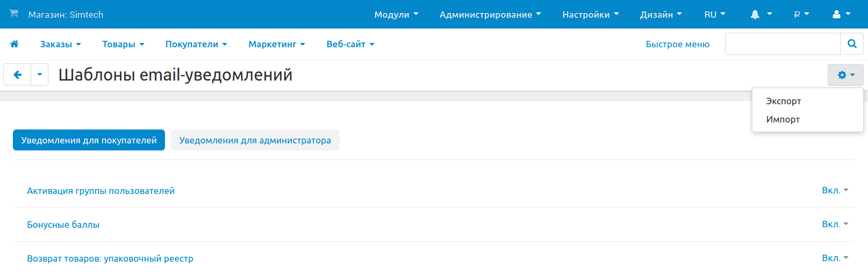Viewport: 868px width, 274px height.
Task: Open the user profile icon menu
Action: [x=841, y=15]
